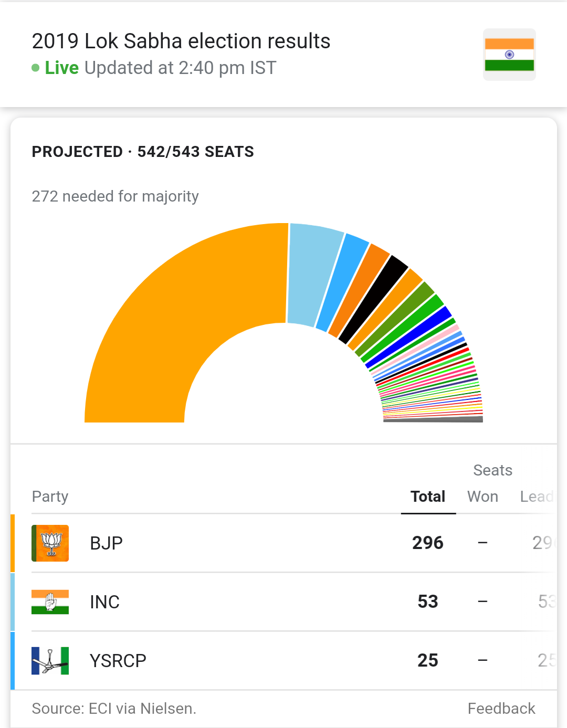Click the green Live label
The width and height of the screenshot is (567, 728).
[62, 68]
